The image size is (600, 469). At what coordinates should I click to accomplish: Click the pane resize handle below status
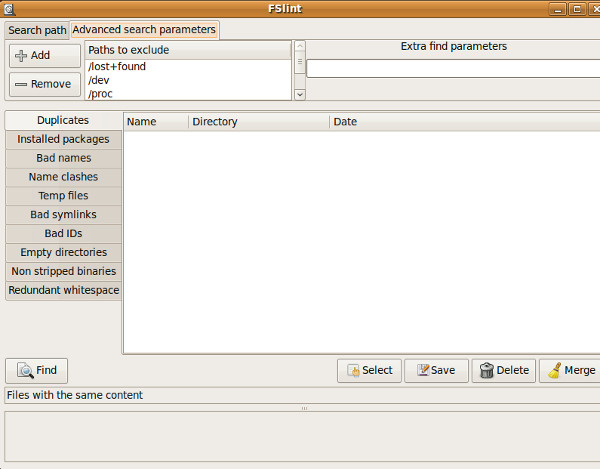click(x=304, y=408)
